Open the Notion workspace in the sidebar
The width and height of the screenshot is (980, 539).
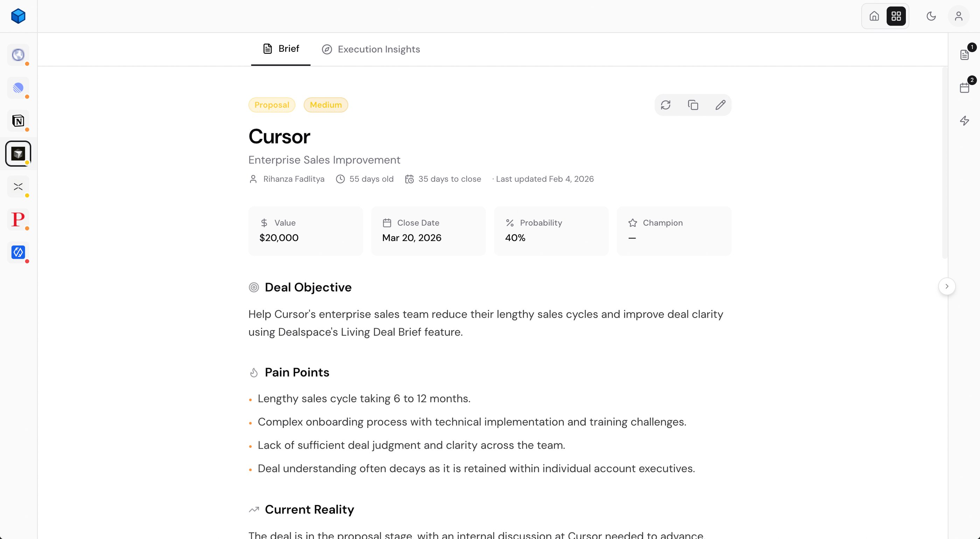[x=18, y=121]
